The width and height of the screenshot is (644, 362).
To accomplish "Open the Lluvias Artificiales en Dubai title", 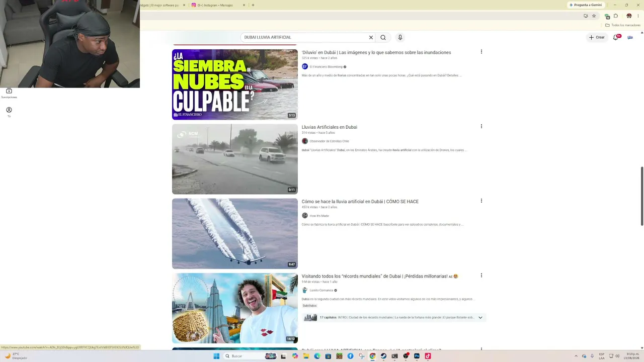I will coord(330,127).
